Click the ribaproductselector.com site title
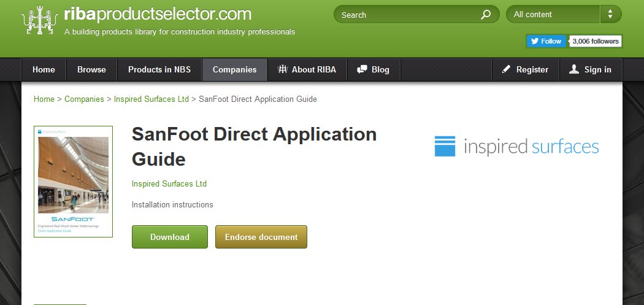This screenshot has width=644, height=305. pyautogui.click(x=158, y=14)
